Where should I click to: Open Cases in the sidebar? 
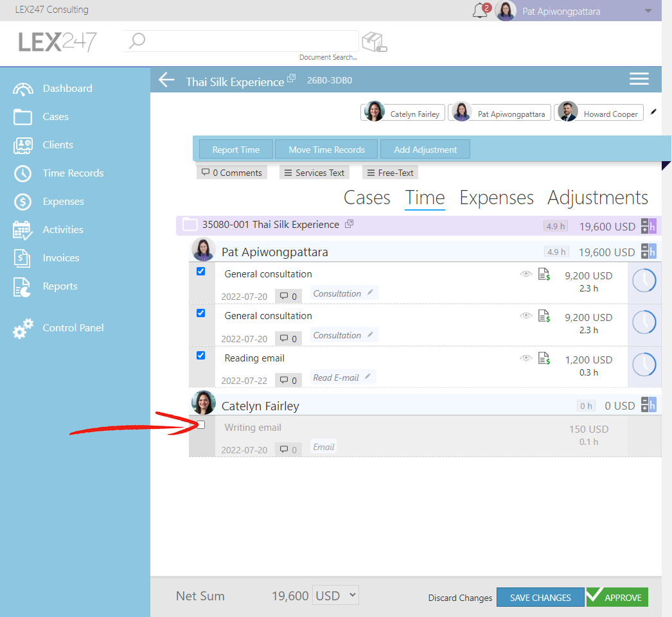pyautogui.click(x=55, y=116)
